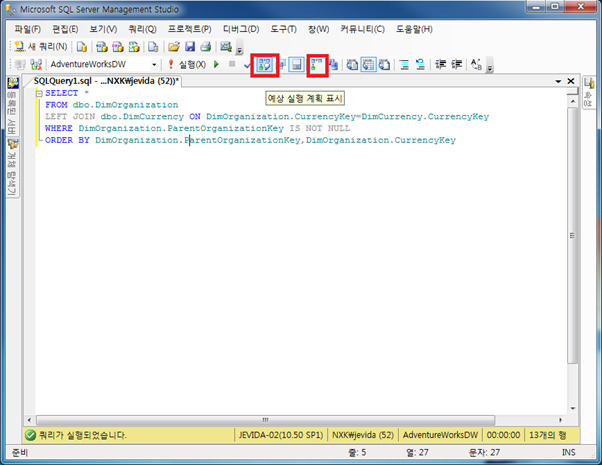Click the editor scroll up arrow
Viewport: 602px width, 465px height.
tap(573, 101)
